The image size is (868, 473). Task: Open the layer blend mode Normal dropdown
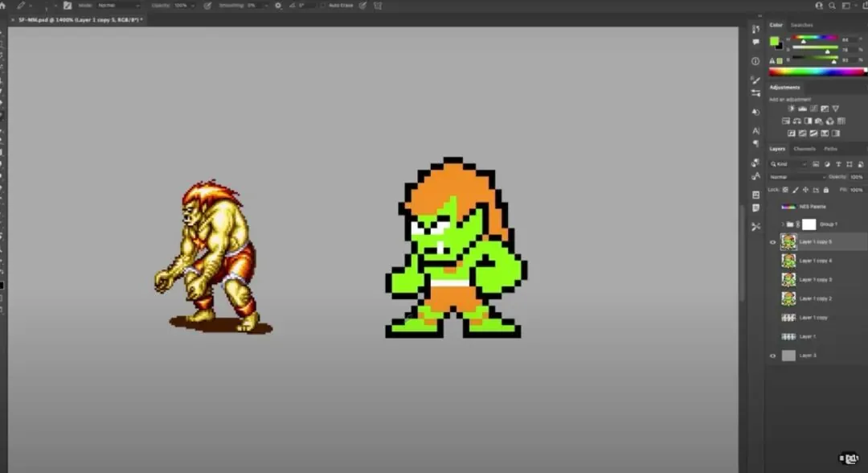coord(796,177)
